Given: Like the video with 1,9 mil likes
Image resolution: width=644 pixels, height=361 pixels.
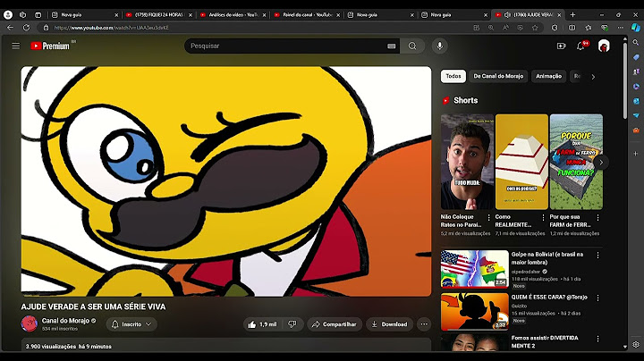Looking at the screenshot, I should [x=262, y=324].
